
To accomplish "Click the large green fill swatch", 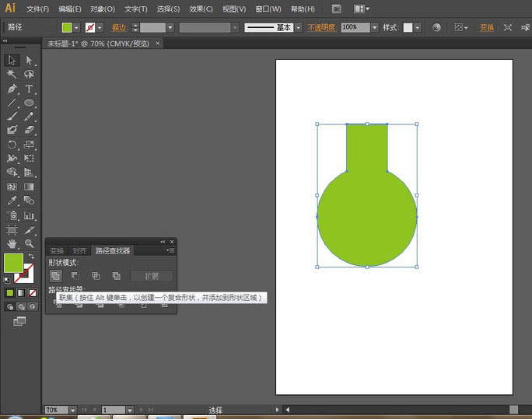I will [13, 263].
